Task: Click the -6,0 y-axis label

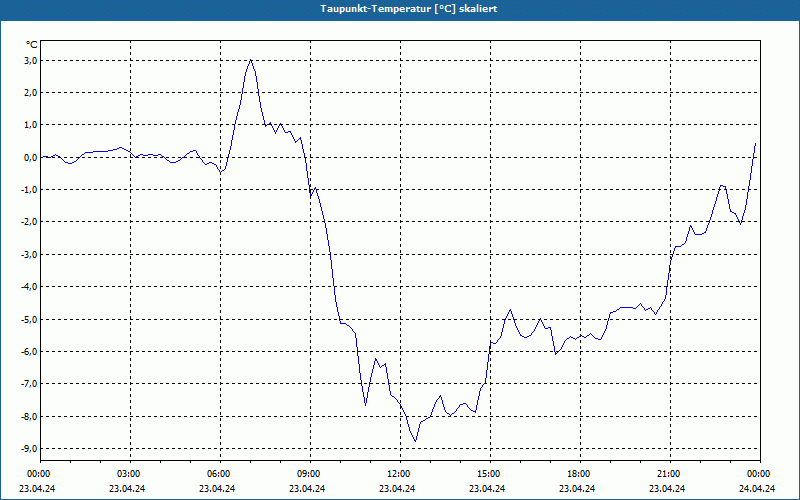Action: click(30, 352)
